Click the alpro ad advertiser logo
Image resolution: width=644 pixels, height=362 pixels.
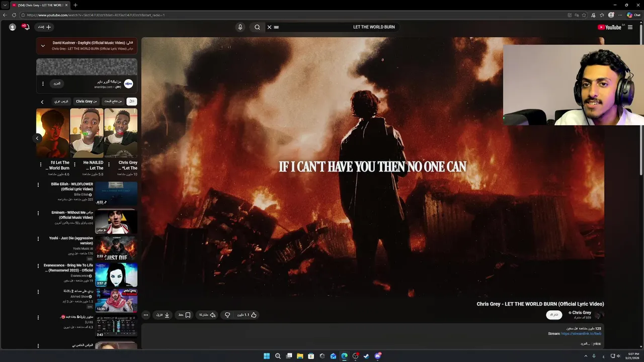pyautogui.click(x=128, y=84)
